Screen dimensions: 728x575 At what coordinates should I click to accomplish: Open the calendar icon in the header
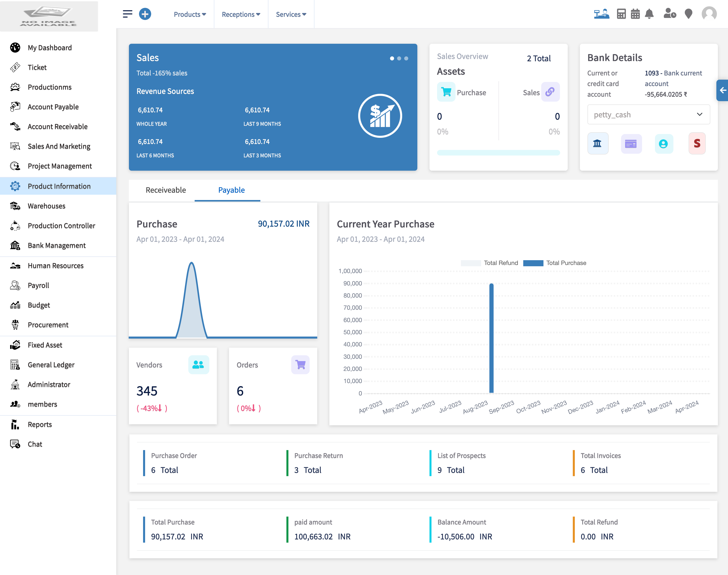pos(635,14)
